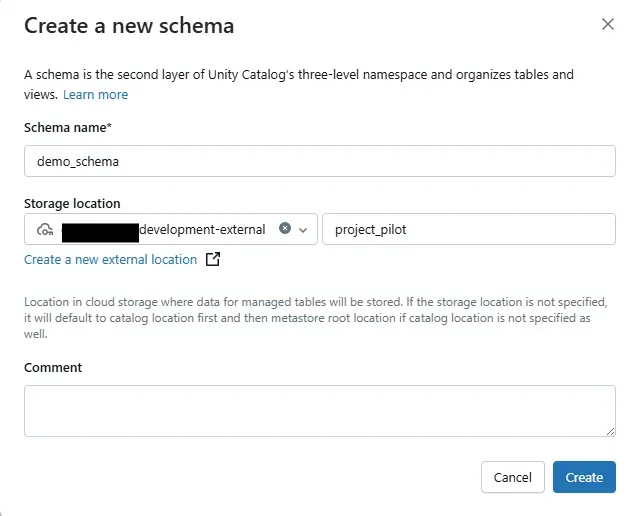Open the Learn more link
635x516 pixels.
(95, 94)
